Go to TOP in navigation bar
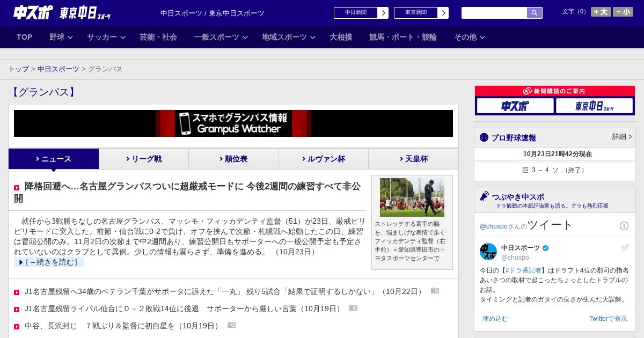The width and height of the screenshot is (644, 338). (25, 37)
